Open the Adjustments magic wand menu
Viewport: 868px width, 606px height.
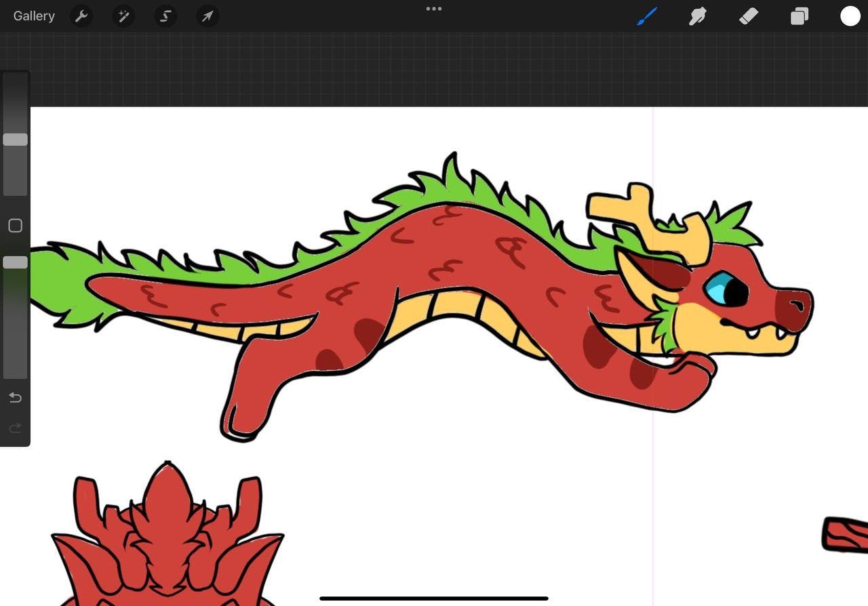click(x=123, y=16)
